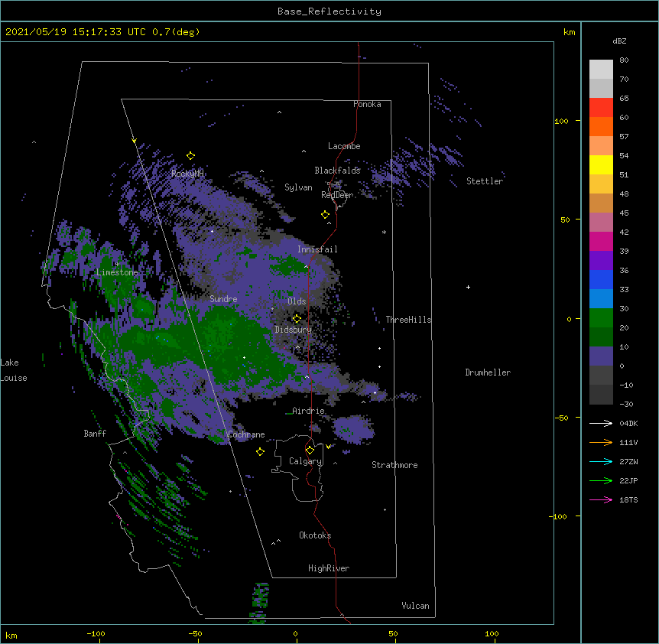Click the Ponoka label
The image size is (659, 644).
click(x=367, y=104)
